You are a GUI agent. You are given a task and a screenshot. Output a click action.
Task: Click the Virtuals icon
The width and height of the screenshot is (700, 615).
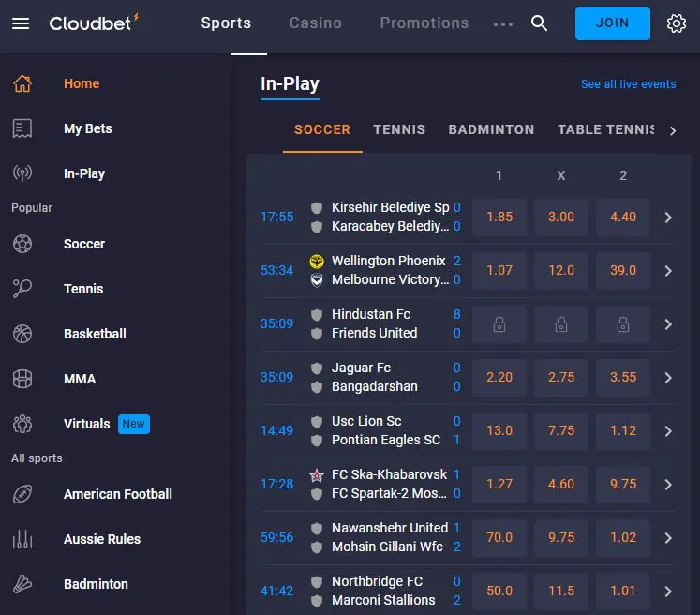(x=22, y=424)
